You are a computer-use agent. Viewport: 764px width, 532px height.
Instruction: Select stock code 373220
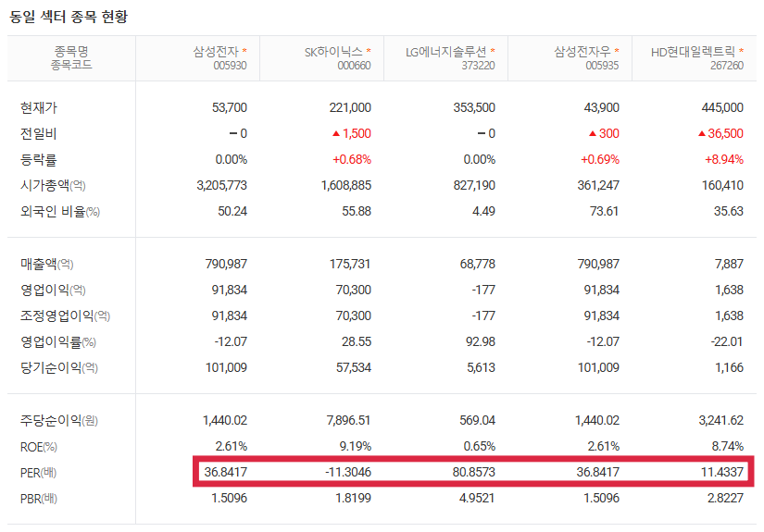[479, 65]
